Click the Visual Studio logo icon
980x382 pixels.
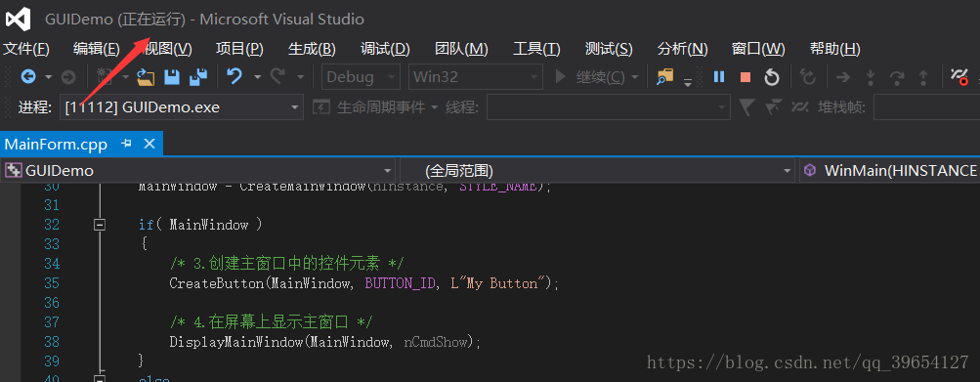tap(18, 20)
